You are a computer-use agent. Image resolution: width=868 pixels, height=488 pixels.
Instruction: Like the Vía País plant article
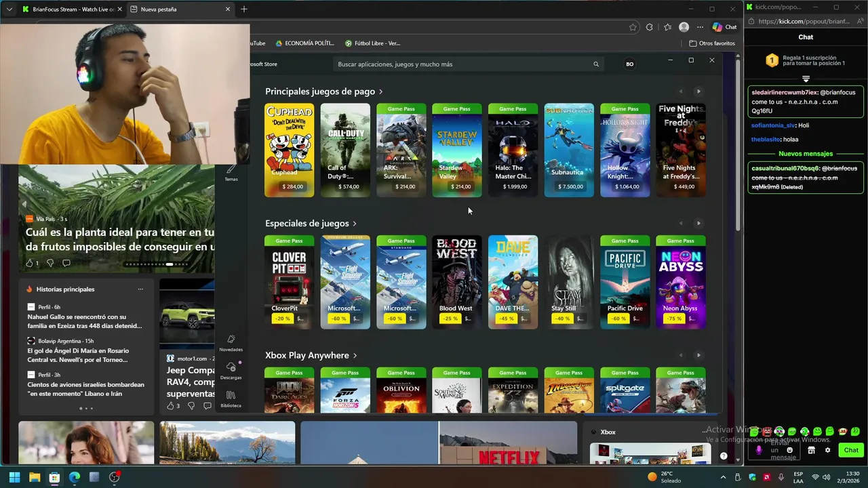click(29, 263)
